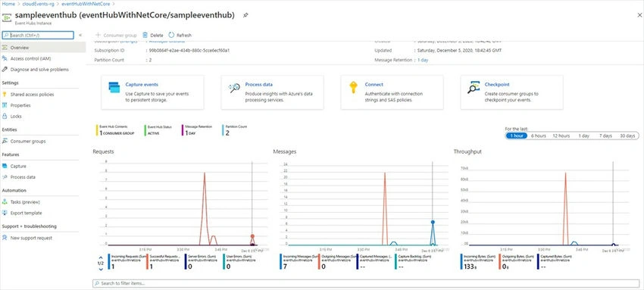Click the Process data sidebar icon
644x290 pixels.
tap(5, 177)
